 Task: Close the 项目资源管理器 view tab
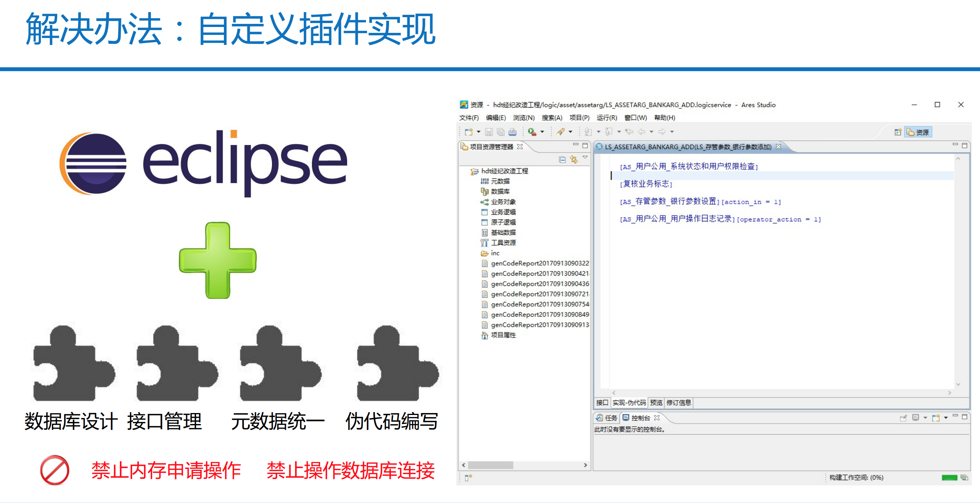pyautogui.click(x=520, y=147)
